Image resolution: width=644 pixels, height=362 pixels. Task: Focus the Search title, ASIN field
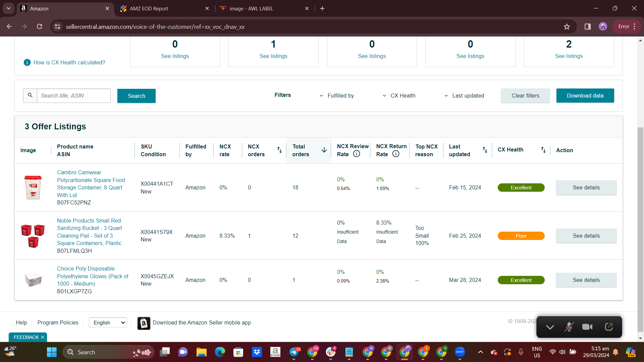(73, 96)
